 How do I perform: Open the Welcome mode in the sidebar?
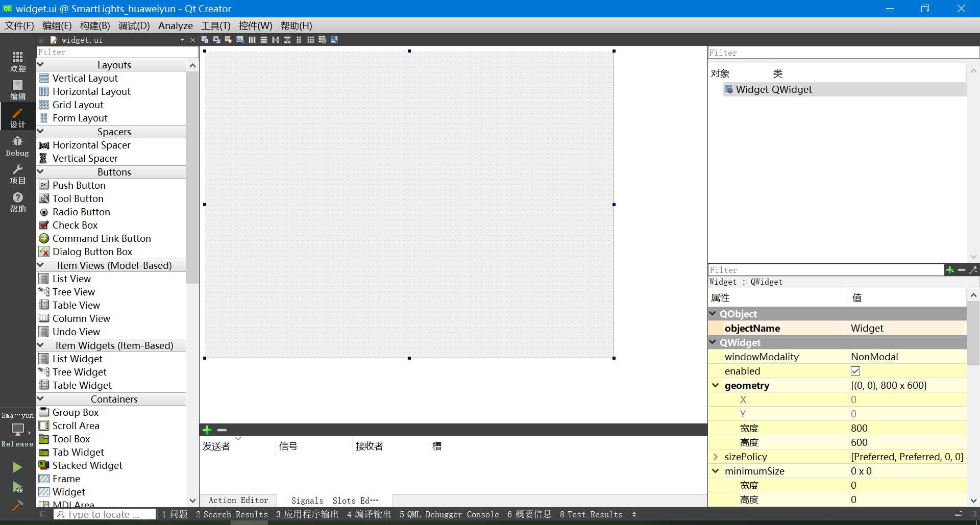click(x=17, y=61)
